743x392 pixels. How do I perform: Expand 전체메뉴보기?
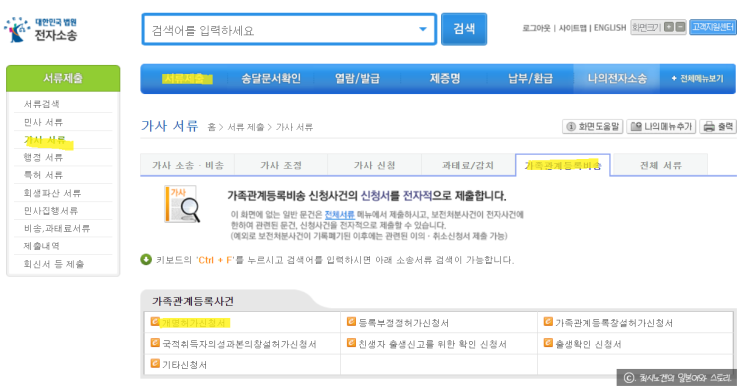698,79
